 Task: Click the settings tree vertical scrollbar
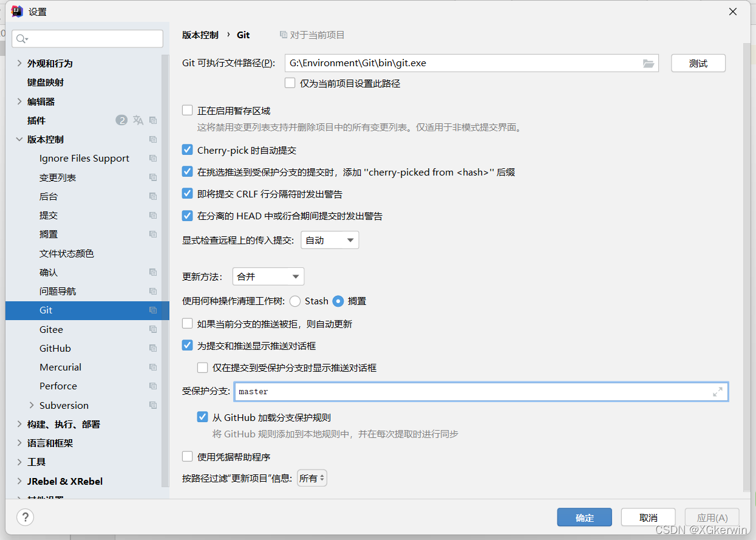pos(165,270)
